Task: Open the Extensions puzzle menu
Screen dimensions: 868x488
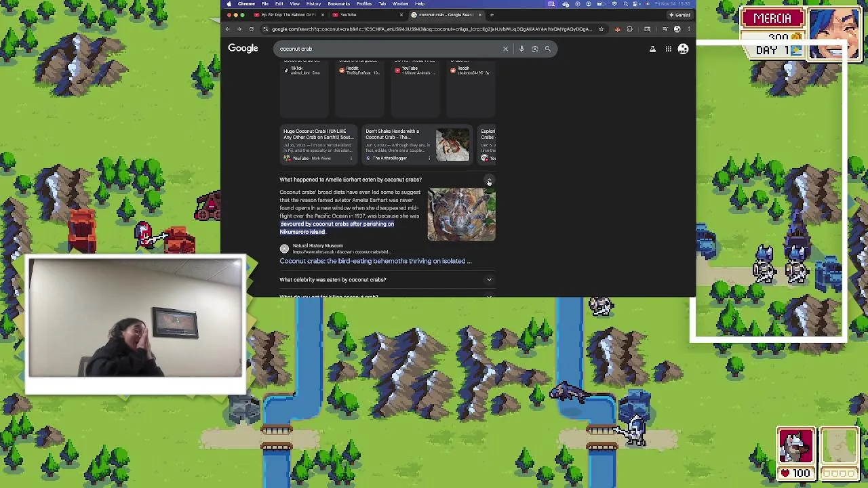Action: (629, 29)
